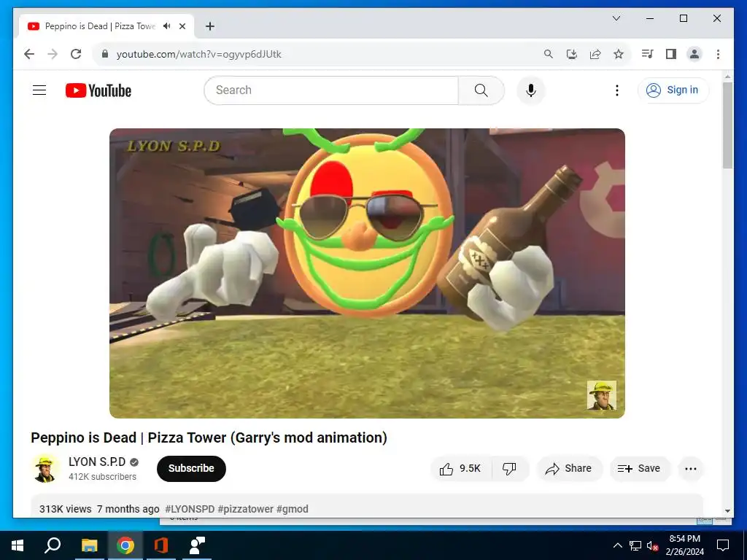
Task: Switch to Chrome in taskbar
Action: click(x=125, y=545)
